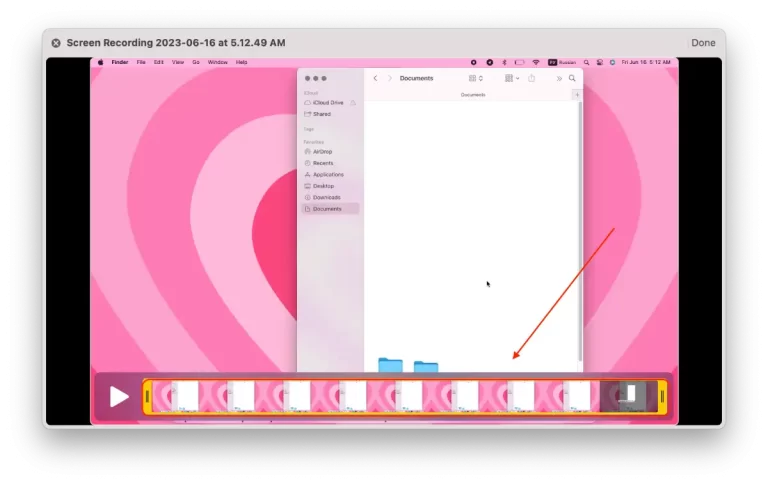The width and height of the screenshot is (768, 485).
Task: Select Documents in the Finder sidebar
Action: (x=331, y=209)
